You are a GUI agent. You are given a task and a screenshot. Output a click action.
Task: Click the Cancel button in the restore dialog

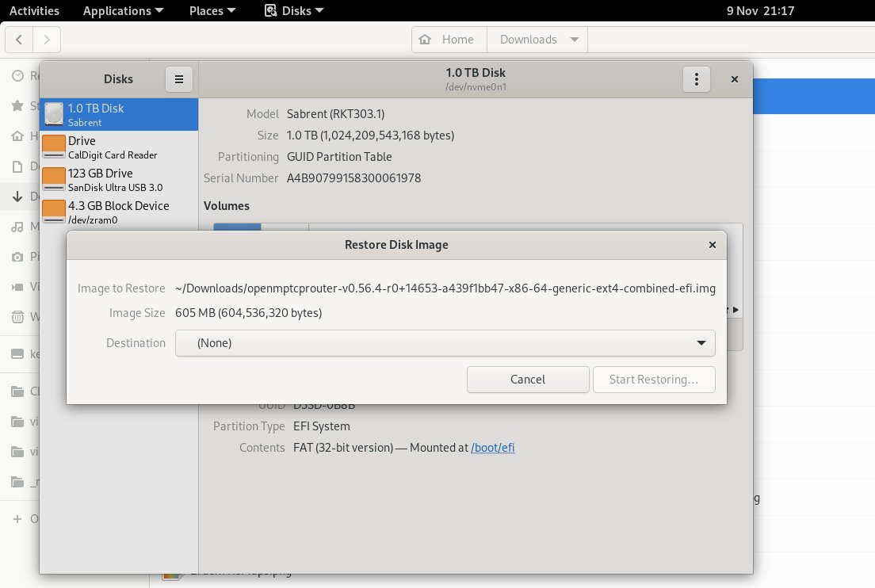click(528, 380)
